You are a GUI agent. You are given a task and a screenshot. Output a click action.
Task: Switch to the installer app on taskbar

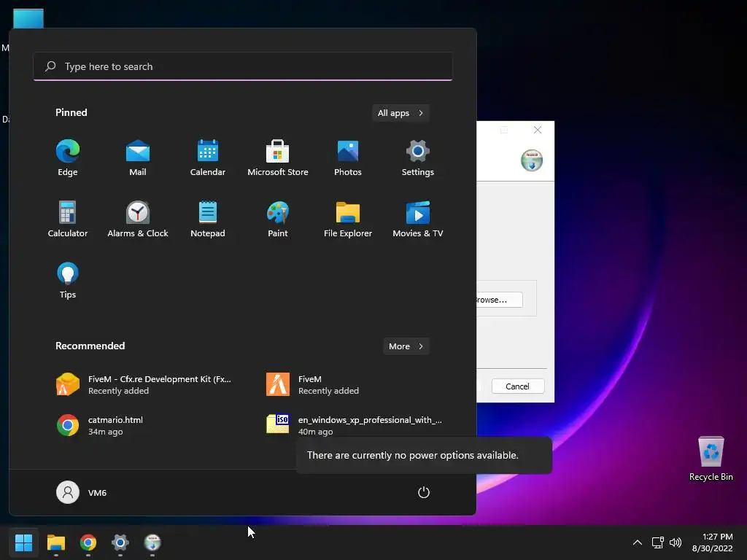(x=152, y=542)
